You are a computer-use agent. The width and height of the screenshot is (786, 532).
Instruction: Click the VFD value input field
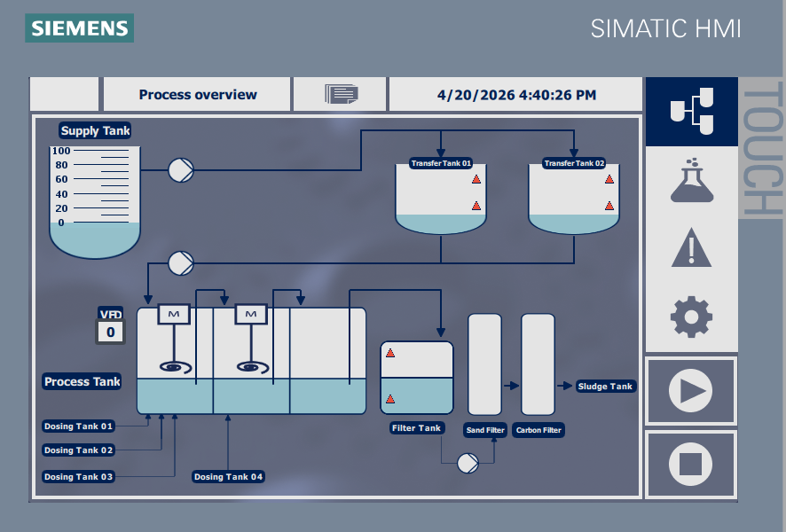(x=111, y=332)
